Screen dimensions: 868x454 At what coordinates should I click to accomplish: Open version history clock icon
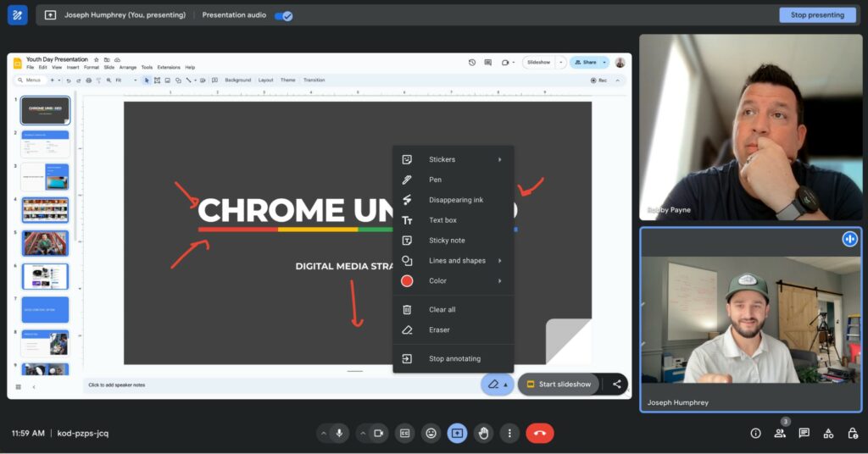coord(471,63)
